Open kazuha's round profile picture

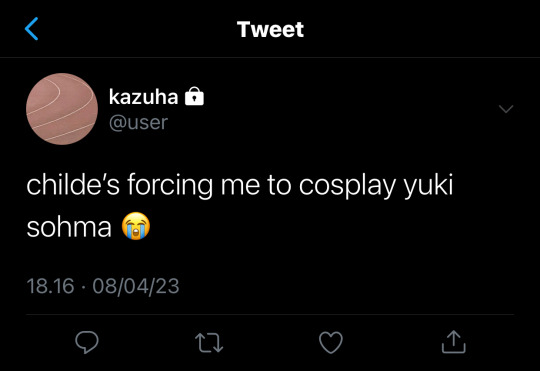pos(62,109)
